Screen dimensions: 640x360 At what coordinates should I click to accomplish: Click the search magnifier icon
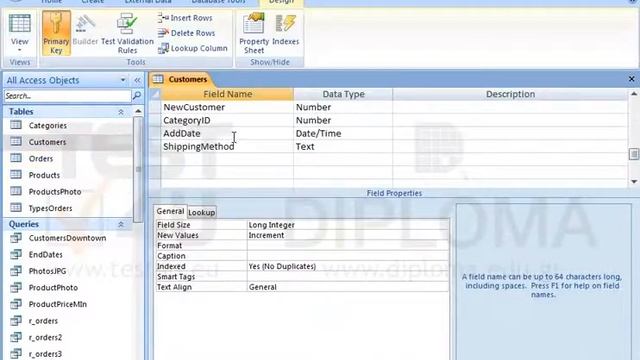(137, 96)
